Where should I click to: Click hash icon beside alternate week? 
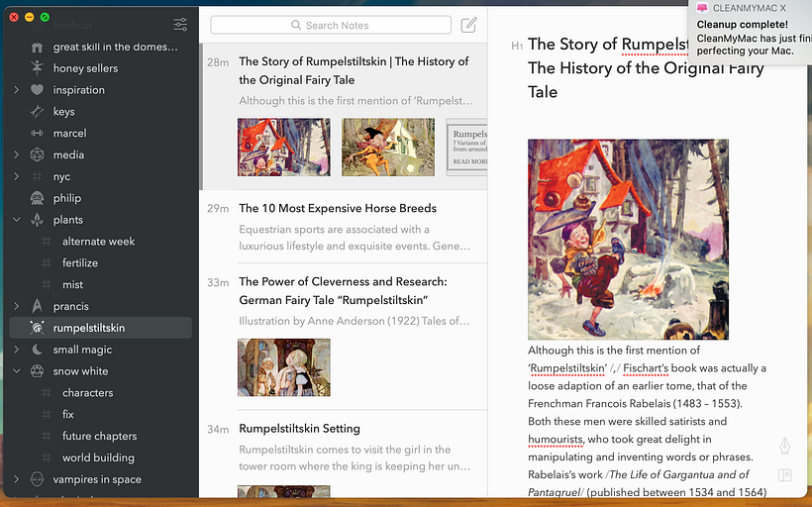click(47, 242)
